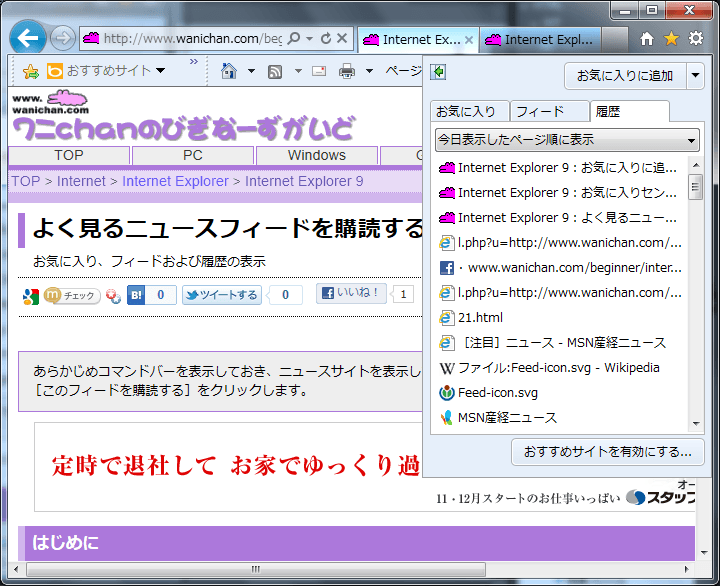This screenshot has width=720, height=586.
Task: Click the Forward navigation arrow
Action: point(62,38)
